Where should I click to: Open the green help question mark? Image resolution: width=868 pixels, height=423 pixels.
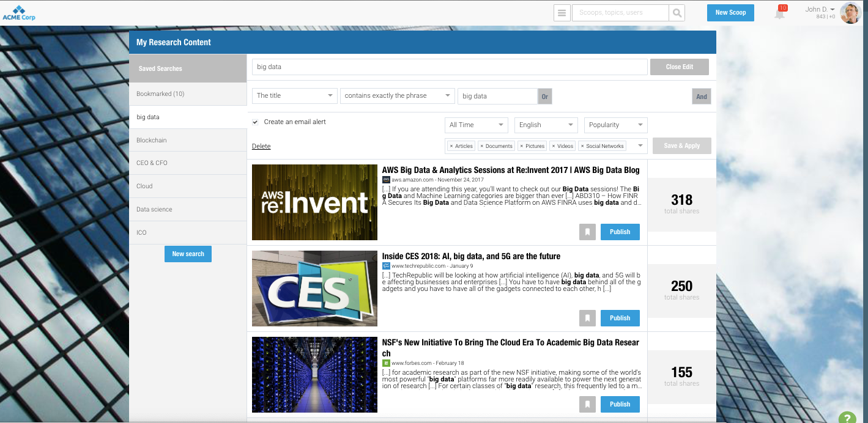(x=847, y=417)
